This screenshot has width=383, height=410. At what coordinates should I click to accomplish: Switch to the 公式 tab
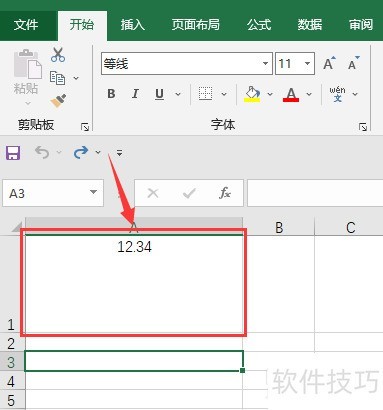[x=259, y=25]
